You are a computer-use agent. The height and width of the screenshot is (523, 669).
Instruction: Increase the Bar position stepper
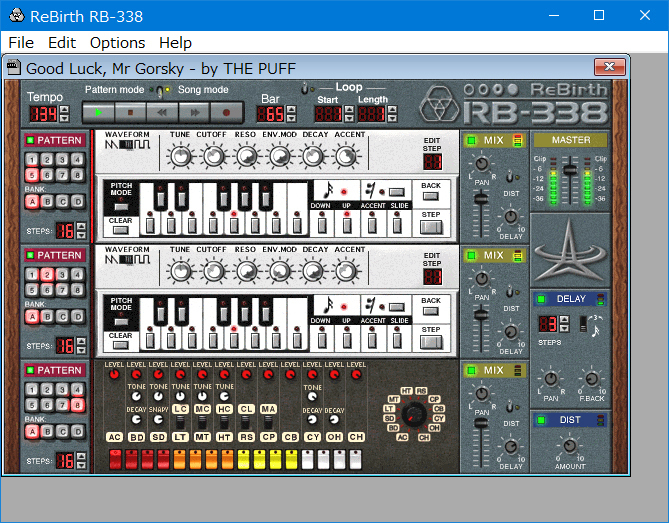click(291, 110)
